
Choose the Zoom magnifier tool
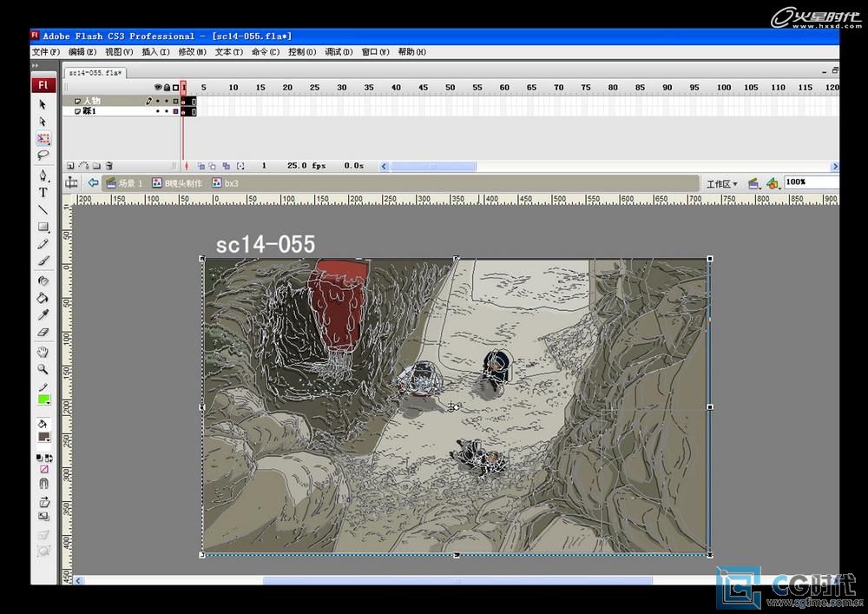(x=43, y=369)
